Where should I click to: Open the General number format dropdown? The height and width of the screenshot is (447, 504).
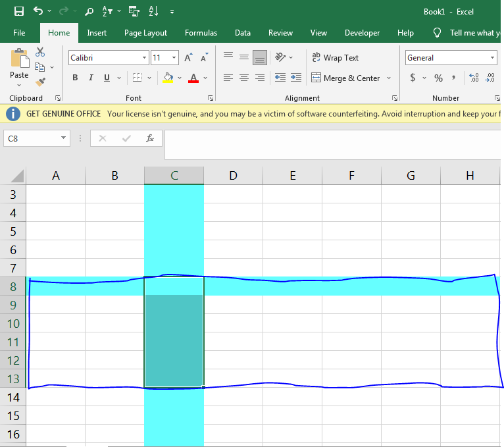(x=492, y=58)
